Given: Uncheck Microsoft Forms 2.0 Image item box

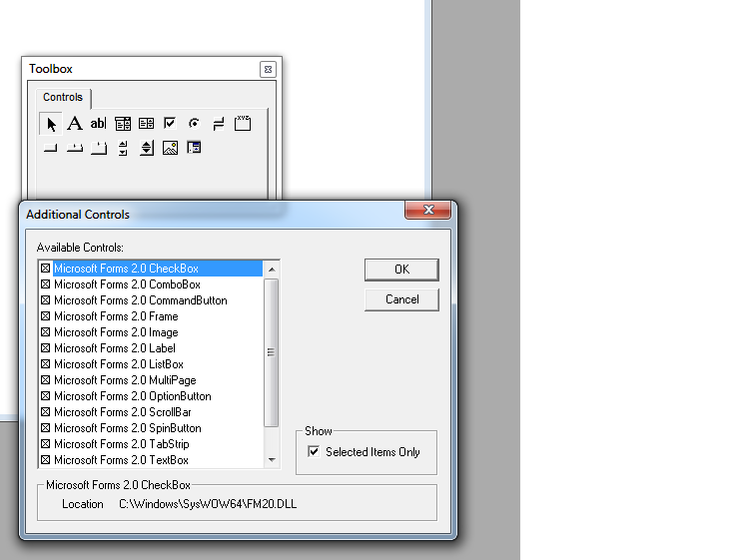Looking at the screenshot, I should coord(46,332).
